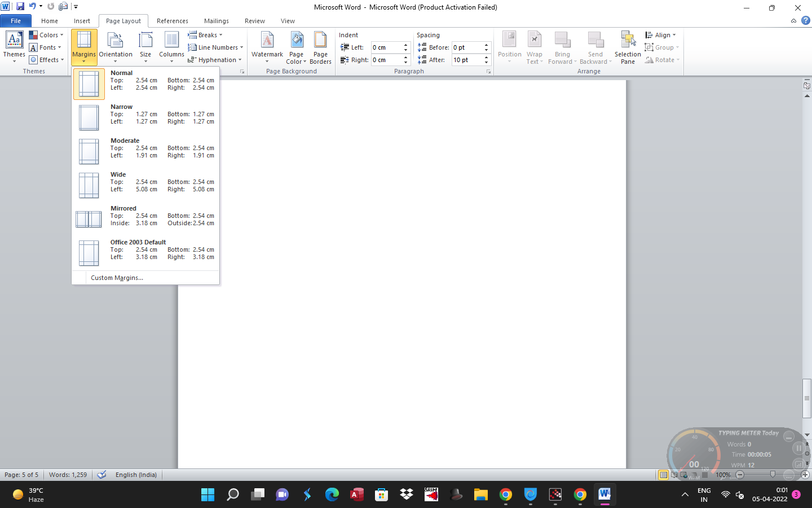Zoom out using the minus button
This screenshot has width=812, height=508.
coord(740,475)
